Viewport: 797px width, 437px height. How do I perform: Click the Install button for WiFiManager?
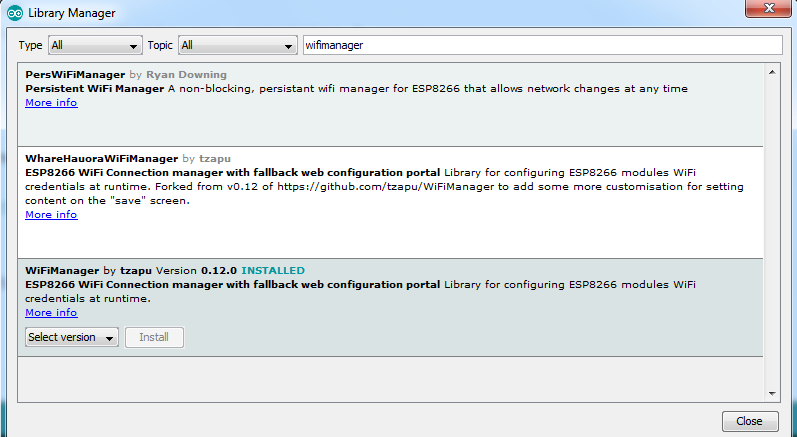click(154, 337)
